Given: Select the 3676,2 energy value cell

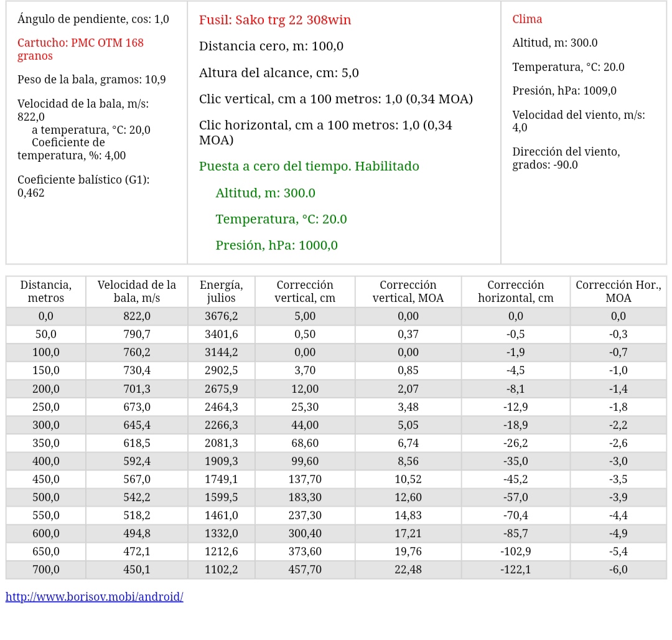Looking at the screenshot, I should click(x=222, y=316).
